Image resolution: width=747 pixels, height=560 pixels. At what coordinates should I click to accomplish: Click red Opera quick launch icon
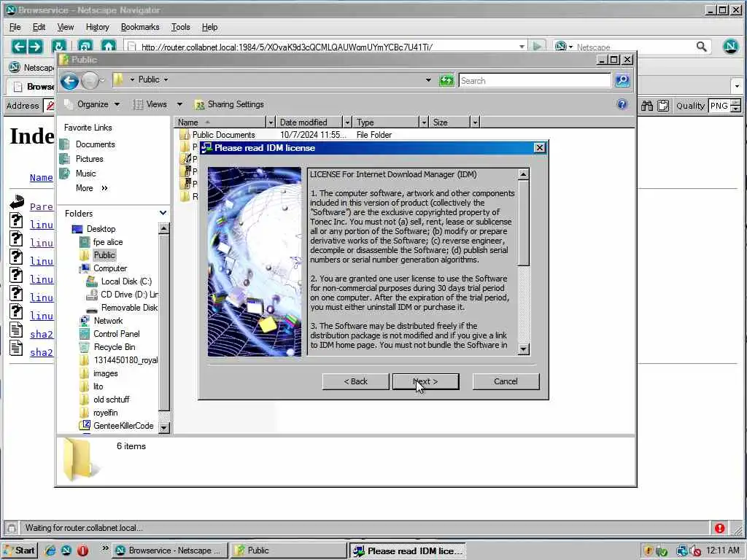[82, 551]
